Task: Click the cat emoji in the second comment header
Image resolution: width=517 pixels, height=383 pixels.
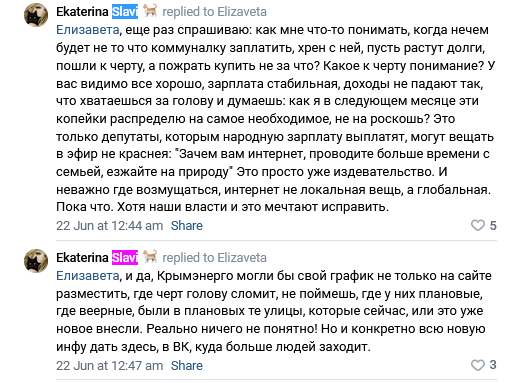Action: click(x=150, y=257)
